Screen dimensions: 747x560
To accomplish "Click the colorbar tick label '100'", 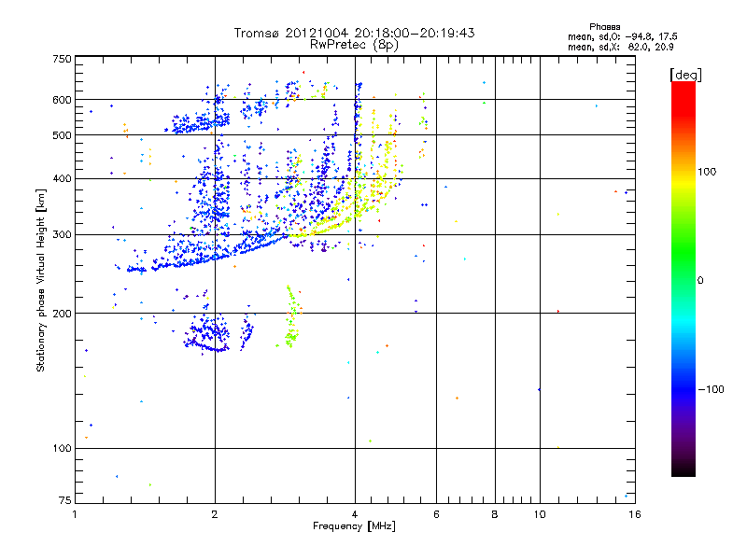I will click(x=707, y=172).
